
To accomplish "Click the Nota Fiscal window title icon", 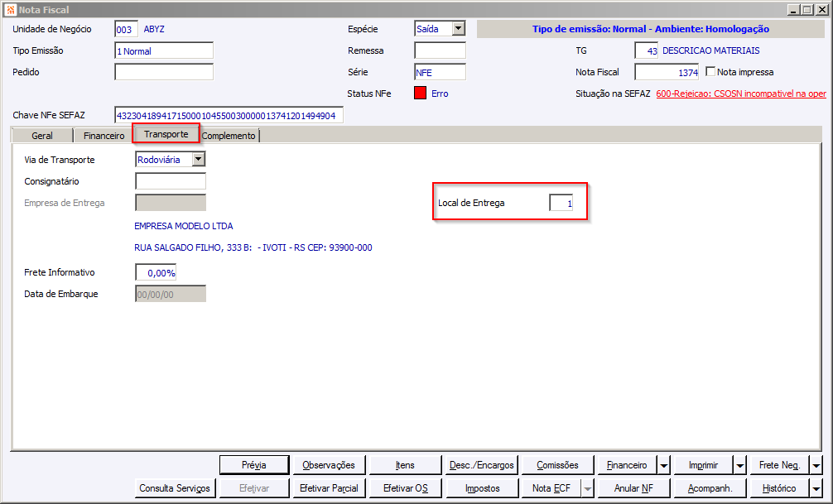I will (10, 10).
